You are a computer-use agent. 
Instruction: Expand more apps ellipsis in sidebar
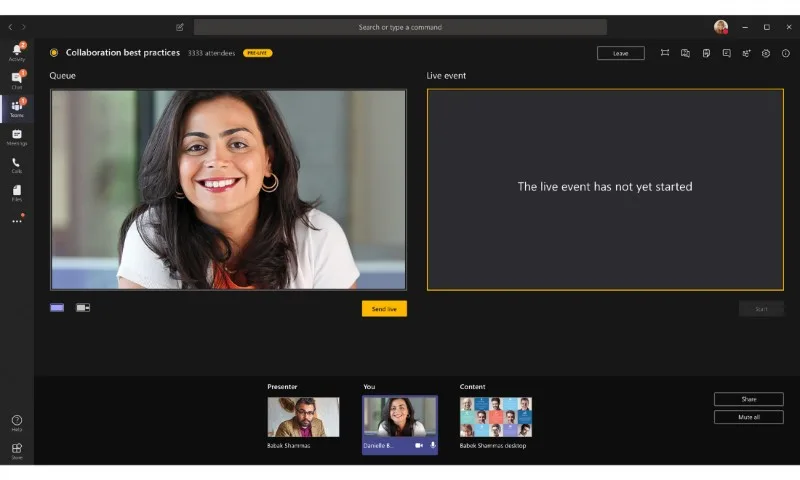tap(17, 221)
